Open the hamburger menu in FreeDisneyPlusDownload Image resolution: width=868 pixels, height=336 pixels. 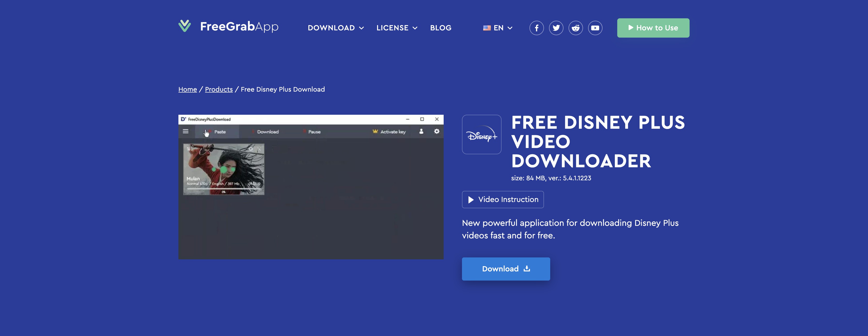click(x=185, y=131)
